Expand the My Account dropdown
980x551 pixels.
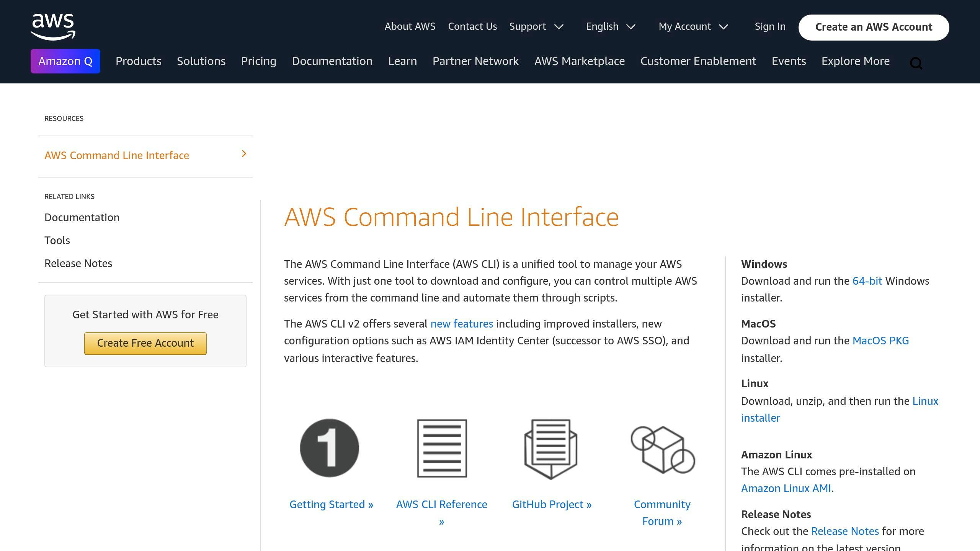[x=693, y=26]
